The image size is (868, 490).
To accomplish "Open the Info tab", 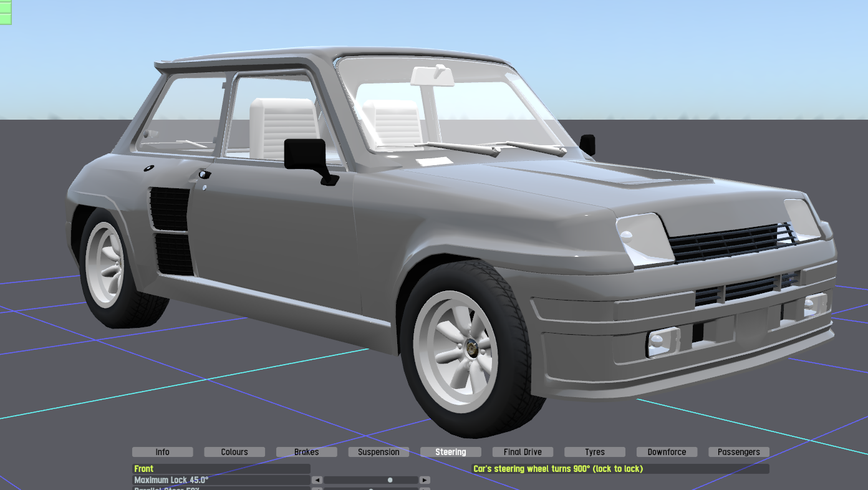I will [163, 452].
